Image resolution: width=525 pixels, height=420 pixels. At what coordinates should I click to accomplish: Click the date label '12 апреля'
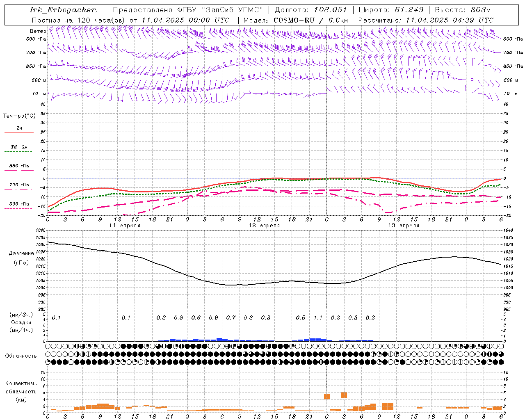tap(264, 226)
